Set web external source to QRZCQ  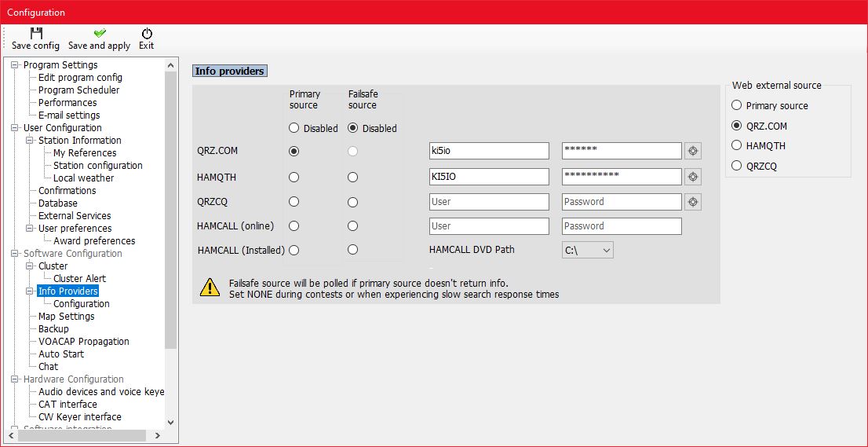point(736,166)
